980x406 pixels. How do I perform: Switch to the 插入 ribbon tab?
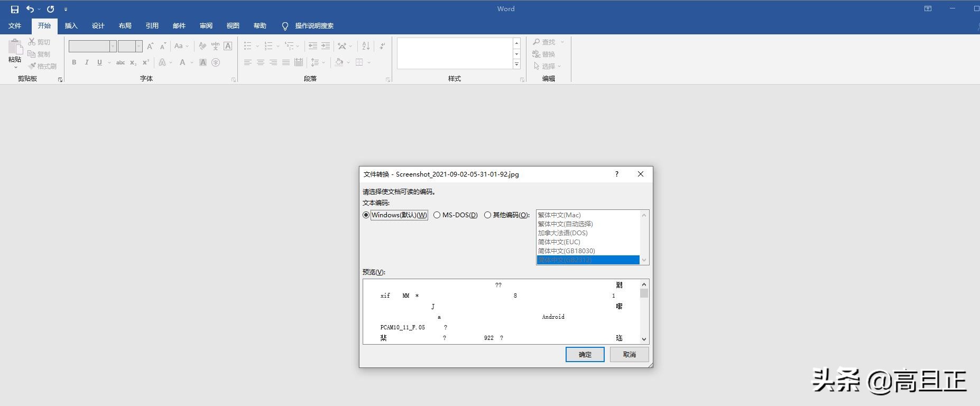[x=71, y=26]
